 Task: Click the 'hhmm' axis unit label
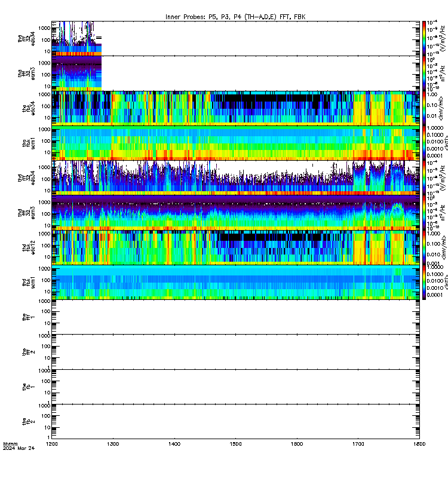10,444
